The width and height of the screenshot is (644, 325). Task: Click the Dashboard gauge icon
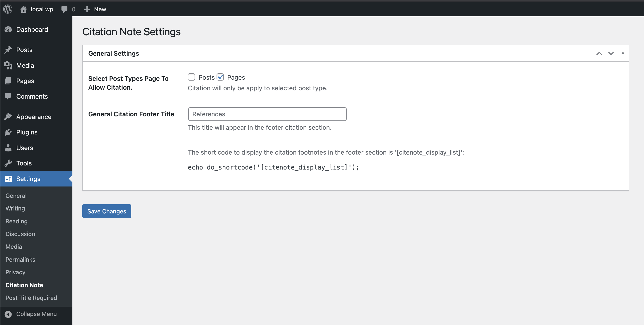[8, 29]
